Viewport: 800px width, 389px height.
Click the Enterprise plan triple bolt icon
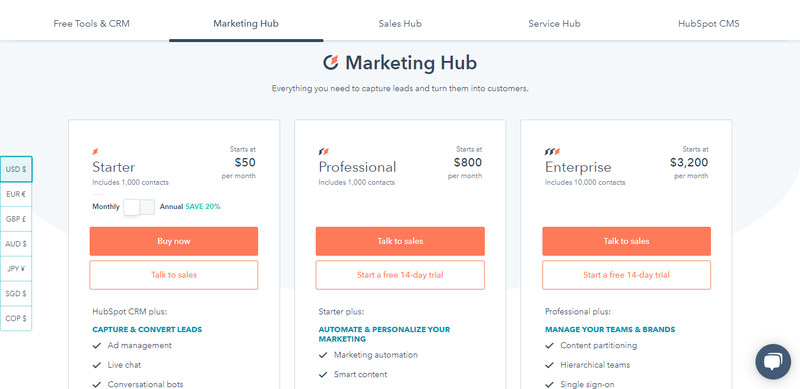(x=553, y=152)
